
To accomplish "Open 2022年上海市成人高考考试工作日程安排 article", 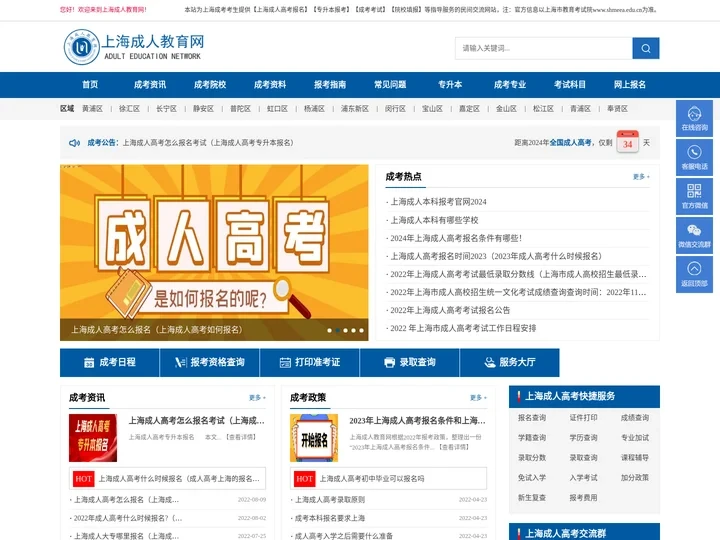I will coord(463,328).
